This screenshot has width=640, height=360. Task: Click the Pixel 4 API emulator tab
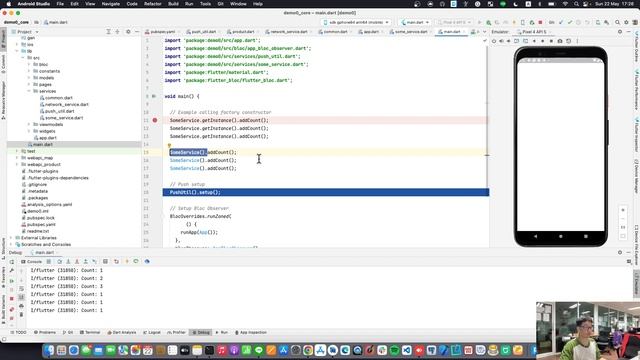534,31
